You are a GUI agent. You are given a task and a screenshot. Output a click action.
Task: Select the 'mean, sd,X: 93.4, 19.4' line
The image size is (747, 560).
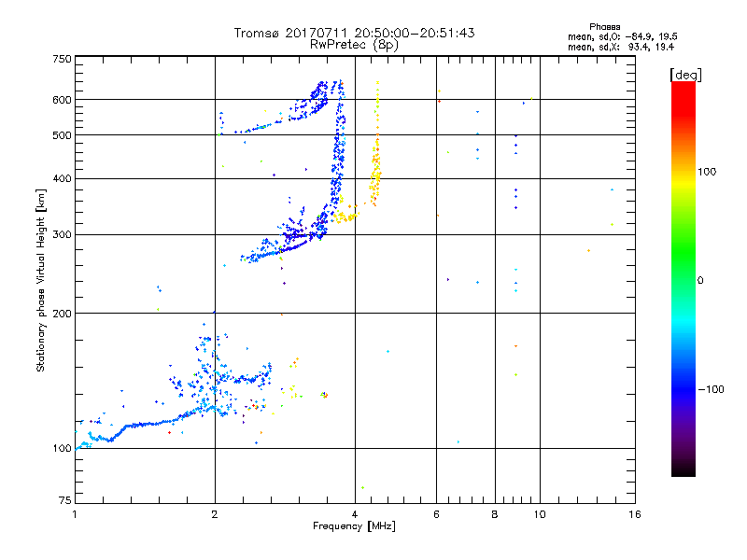point(621,47)
